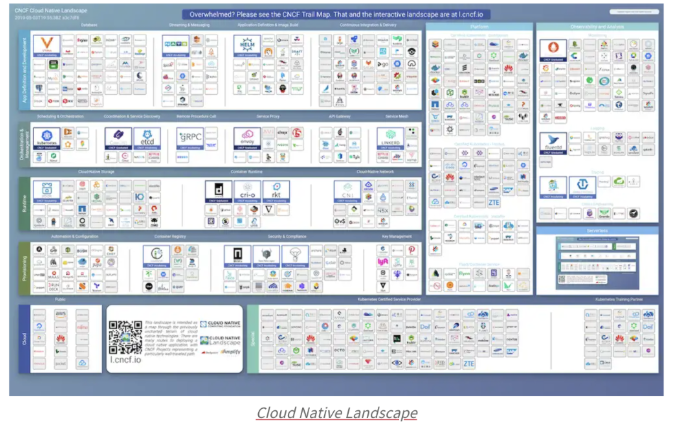Viewport: 679px width, 432px height.
Task: Open the Rundeck logo in Automation & Configuration
Action: pyautogui.click(x=54, y=286)
